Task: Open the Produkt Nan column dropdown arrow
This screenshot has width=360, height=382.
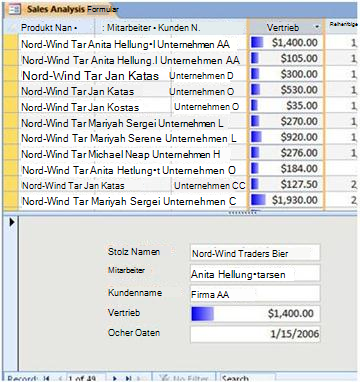Action: [76, 28]
